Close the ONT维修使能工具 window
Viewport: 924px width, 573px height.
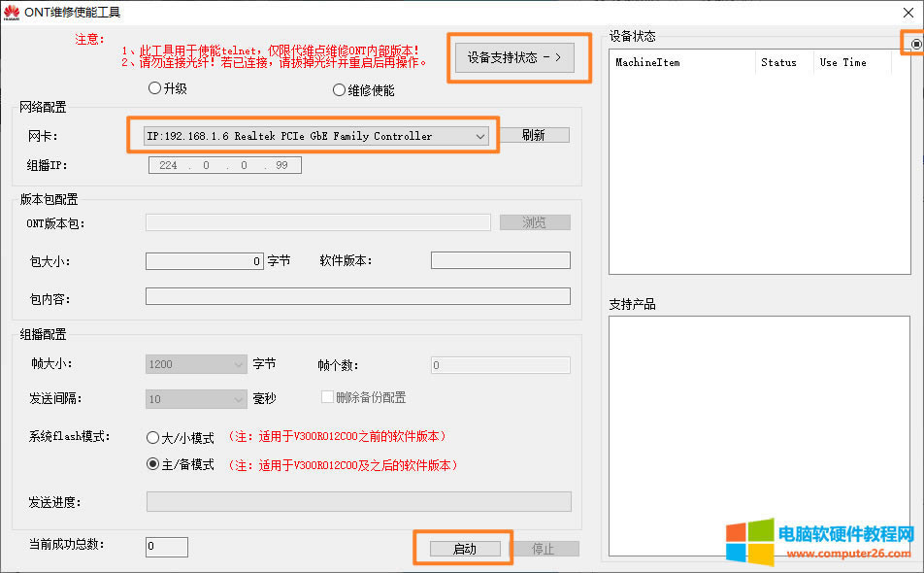click(908, 13)
